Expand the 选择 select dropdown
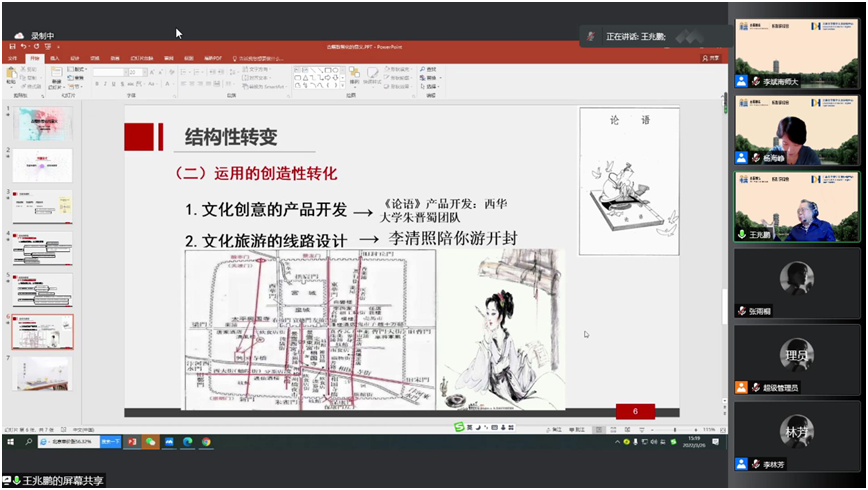The image size is (868, 490). 430,86
